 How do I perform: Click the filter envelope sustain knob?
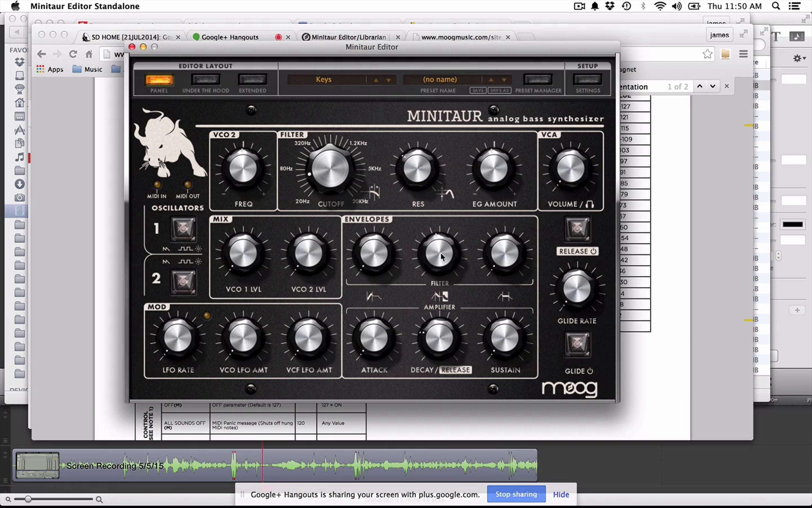tap(504, 253)
